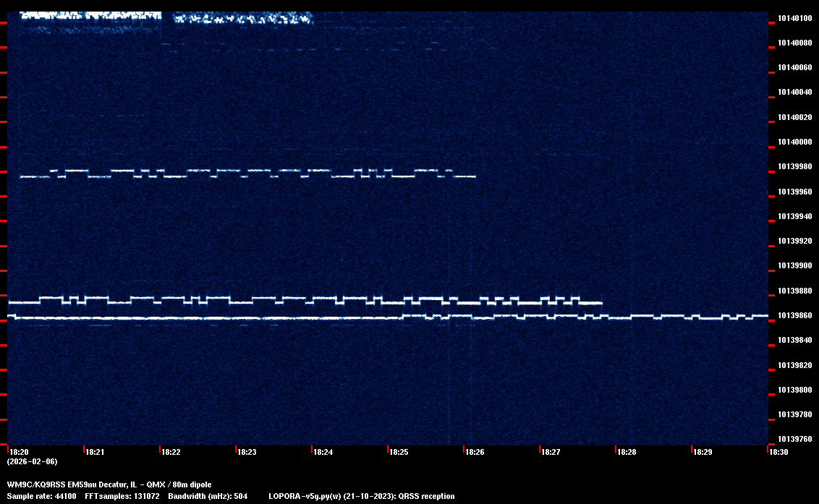Select the 18:23 time marker
The width and height of the screenshot is (819, 504).
pos(247,452)
